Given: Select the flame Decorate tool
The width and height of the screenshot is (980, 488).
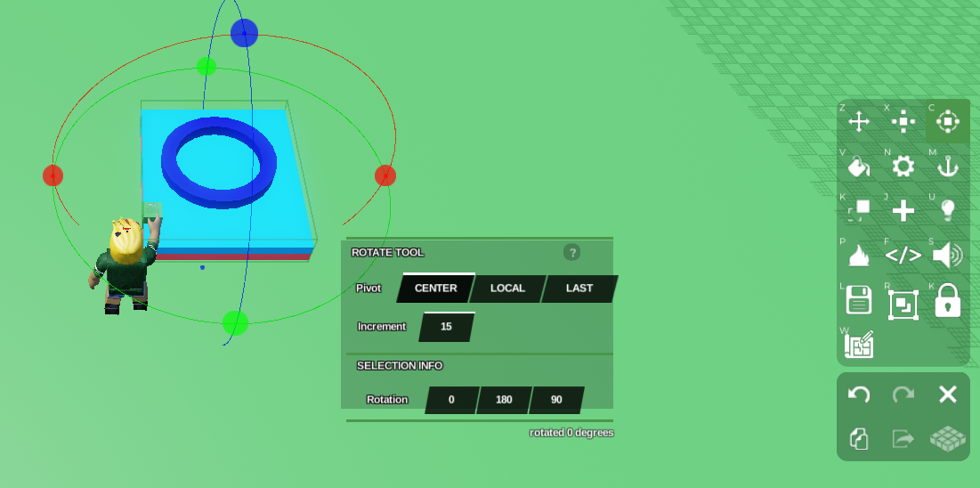Looking at the screenshot, I should point(859,256).
